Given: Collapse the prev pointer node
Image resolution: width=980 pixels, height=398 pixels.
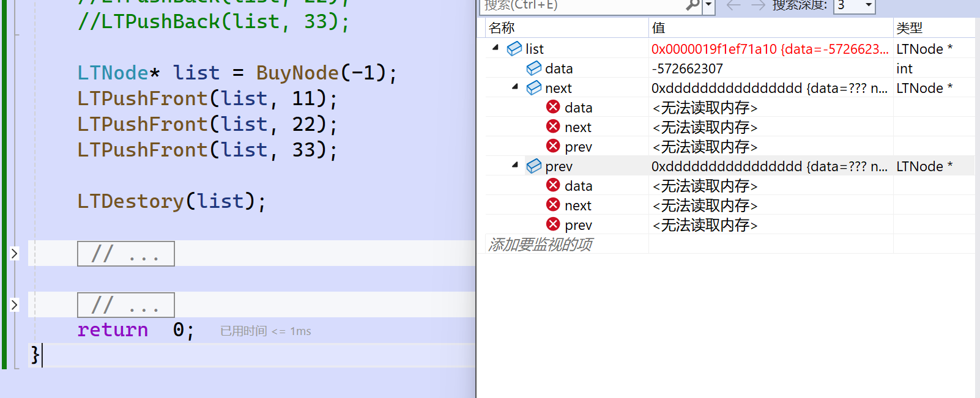Looking at the screenshot, I should (515, 165).
